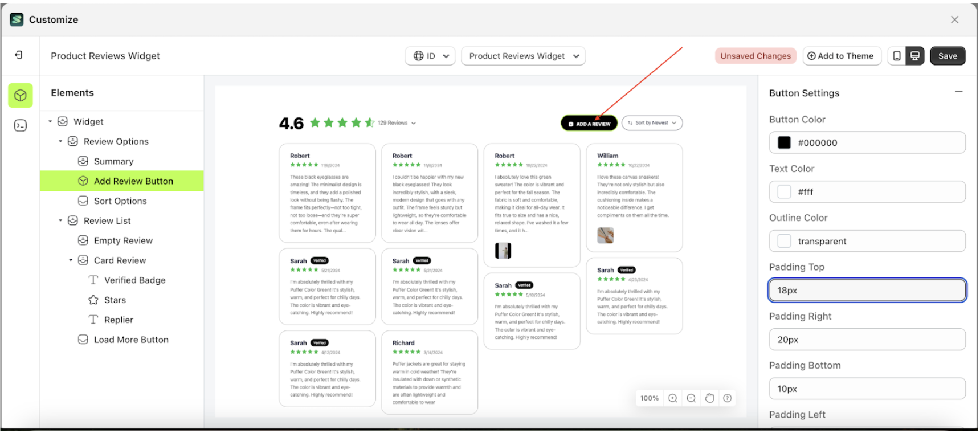Click the zoom in magnifier icon
The width and height of the screenshot is (980, 433).
[x=673, y=398]
